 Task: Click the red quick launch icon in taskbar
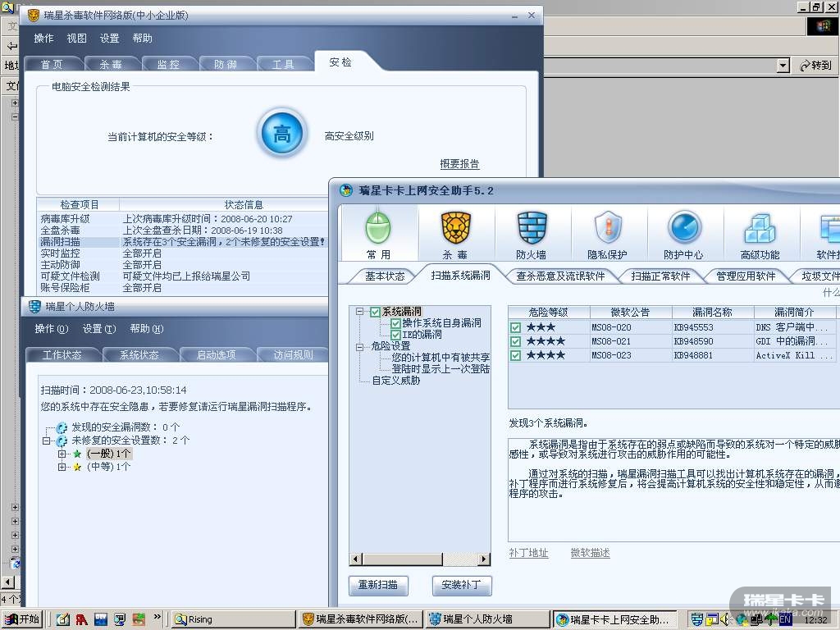coord(81,620)
